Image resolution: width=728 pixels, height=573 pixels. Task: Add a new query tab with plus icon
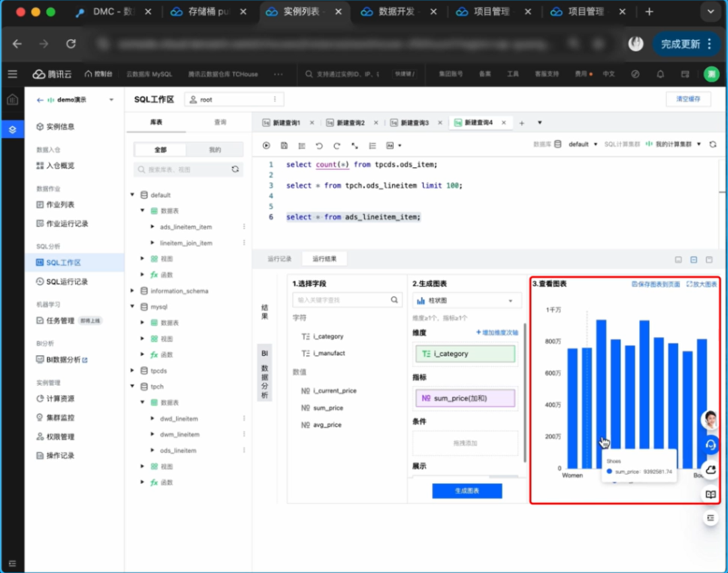(521, 123)
